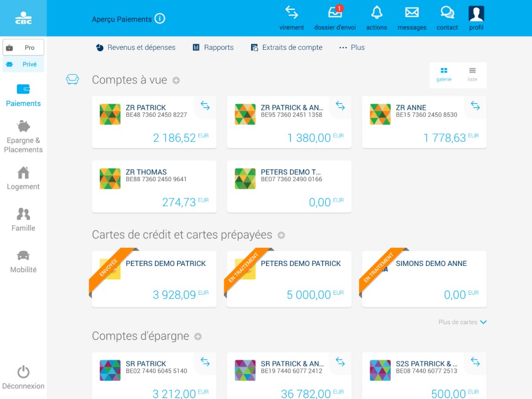Screen dimensions: 532x399
Task: Expand add option next to Comptes à vue
Action: [176, 80]
